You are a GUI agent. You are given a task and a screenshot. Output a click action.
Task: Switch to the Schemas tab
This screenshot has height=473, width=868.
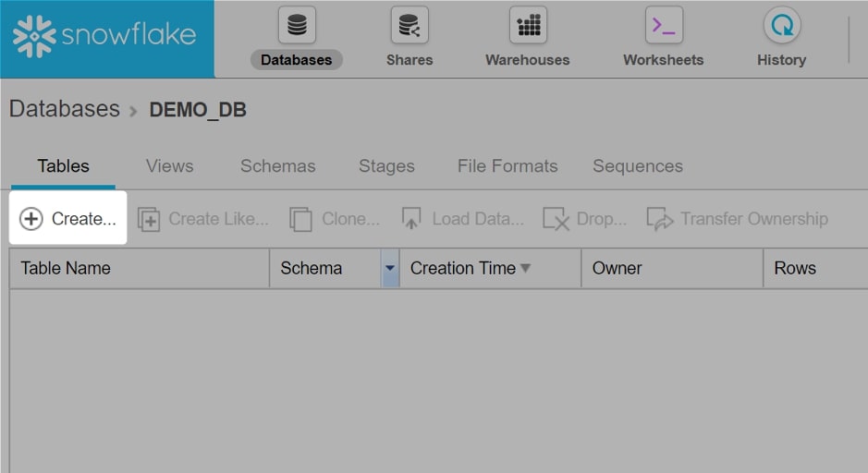278,166
